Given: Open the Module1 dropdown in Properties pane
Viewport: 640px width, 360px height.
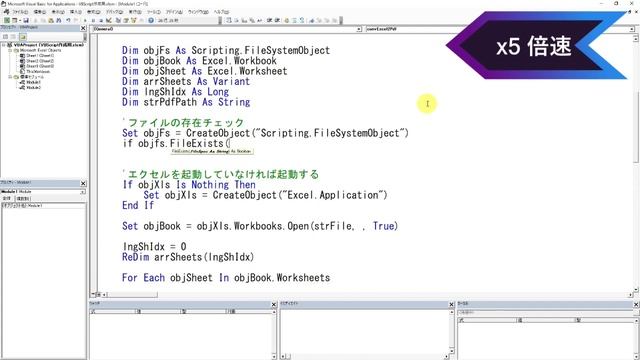Looking at the screenshot, I should click(83, 191).
